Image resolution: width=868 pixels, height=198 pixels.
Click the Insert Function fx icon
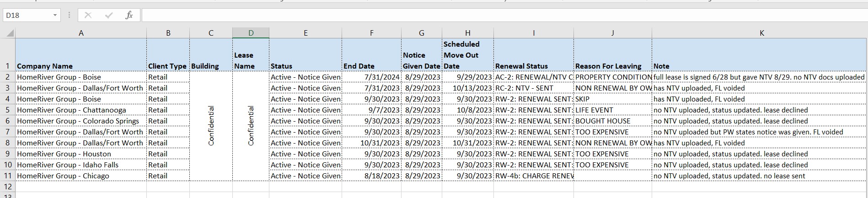click(129, 15)
